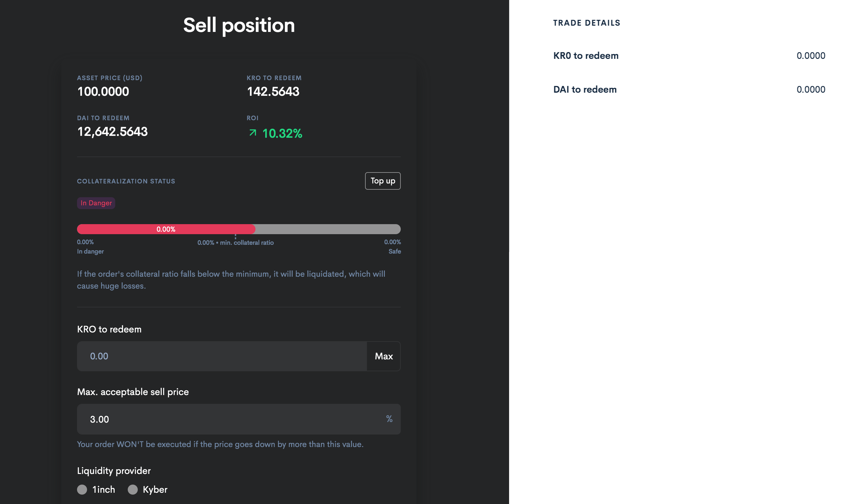Click the ROI value 10.32%
Screen dimensions: 861x504
[x=282, y=133]
